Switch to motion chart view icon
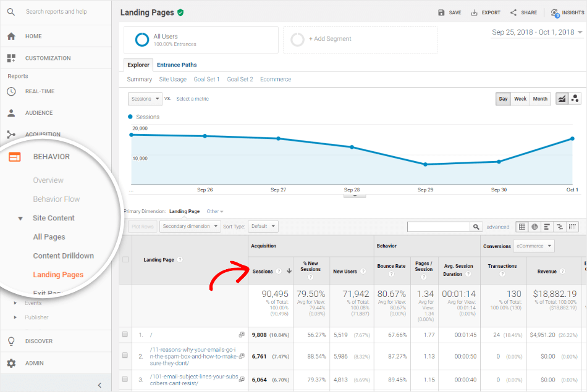The height and width of the screenshot is (392, 587). (575, 99)
